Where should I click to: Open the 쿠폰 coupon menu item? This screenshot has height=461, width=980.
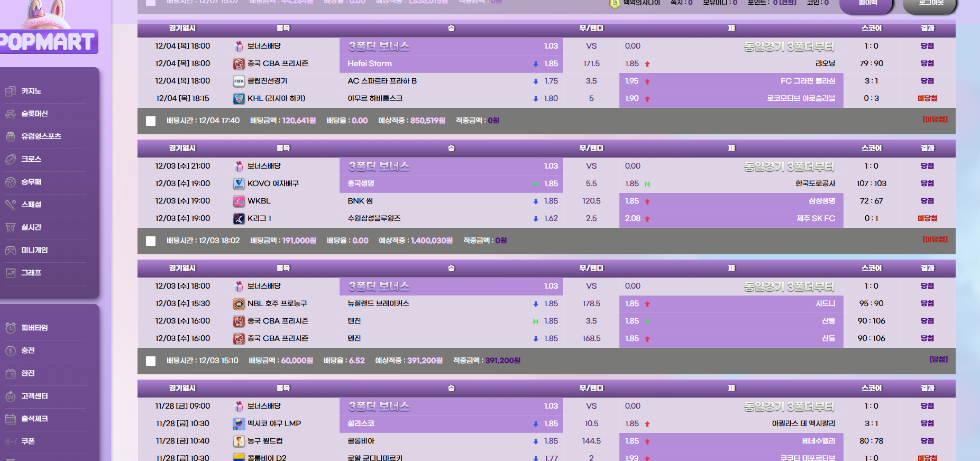point(28,441)
